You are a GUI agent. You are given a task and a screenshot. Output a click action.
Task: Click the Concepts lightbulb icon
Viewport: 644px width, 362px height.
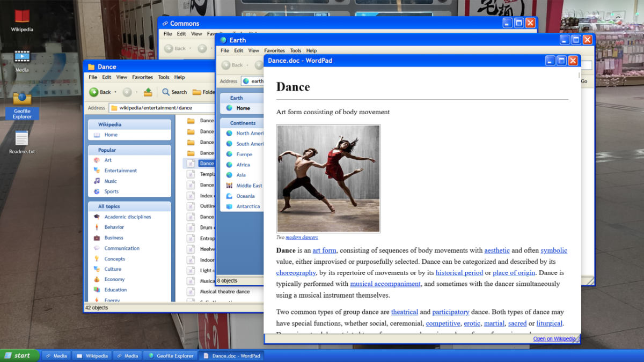coord(97,259)
